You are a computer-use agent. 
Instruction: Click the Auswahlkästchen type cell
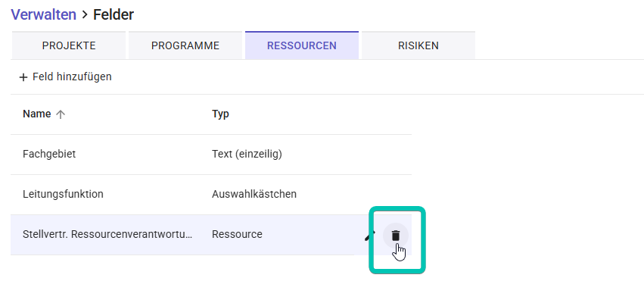coord(254,194)
